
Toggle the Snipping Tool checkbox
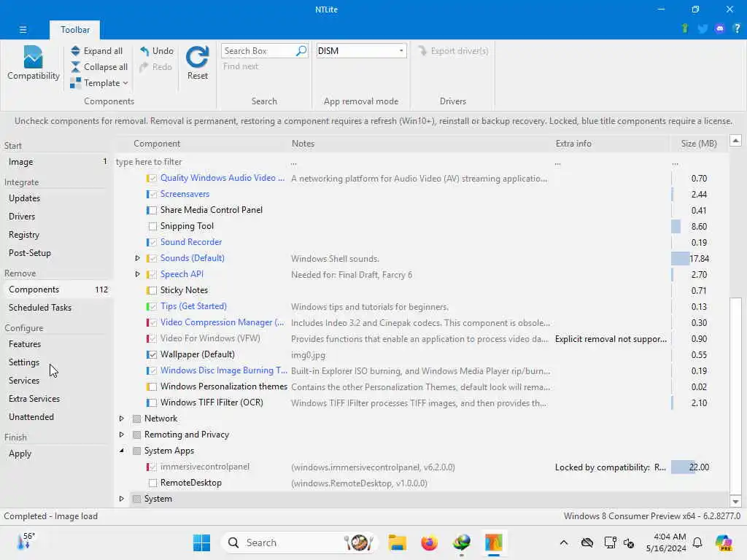click(x=152, y=226)
